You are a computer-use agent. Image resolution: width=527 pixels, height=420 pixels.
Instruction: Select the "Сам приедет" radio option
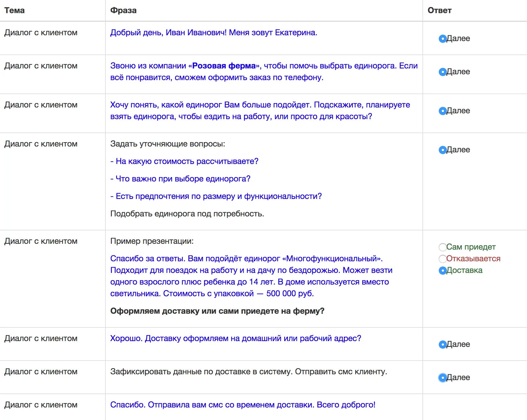(x=443, y=247)
